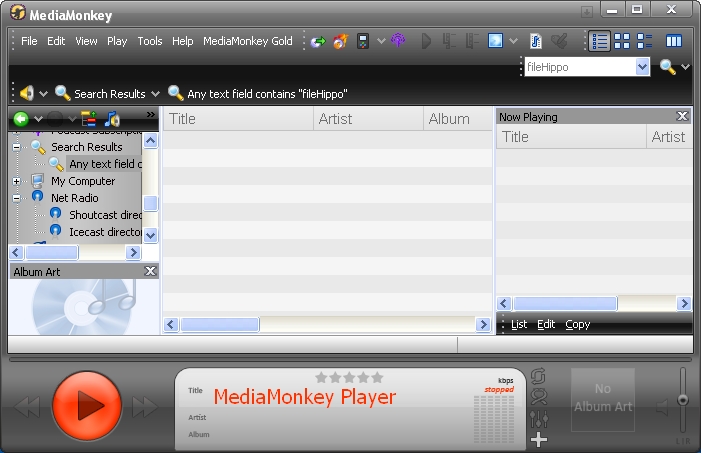Screen dimensions: 701x453
Task: Open the Tools menu
Action: (149, 41)
